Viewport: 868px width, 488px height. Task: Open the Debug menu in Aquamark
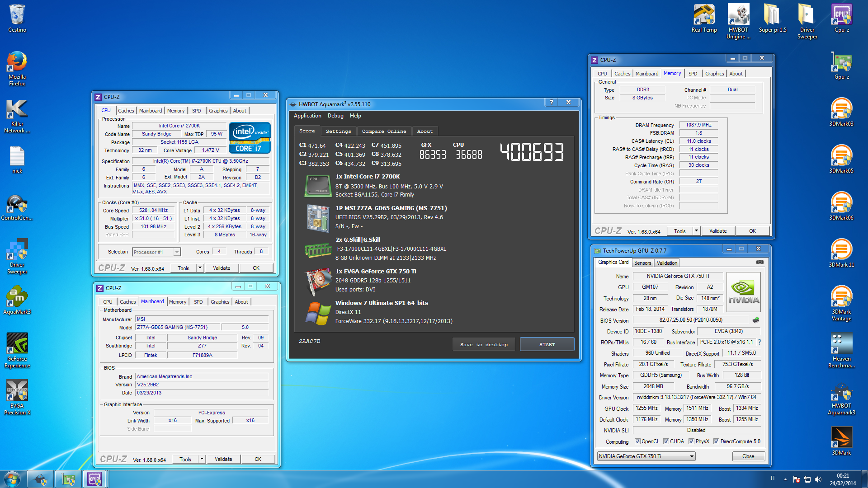click(335, 116)
